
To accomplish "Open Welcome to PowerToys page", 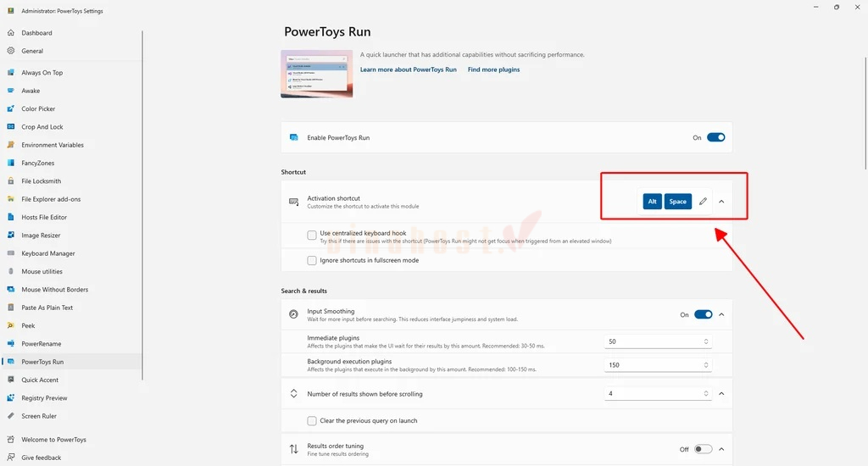I will (53, 440).
